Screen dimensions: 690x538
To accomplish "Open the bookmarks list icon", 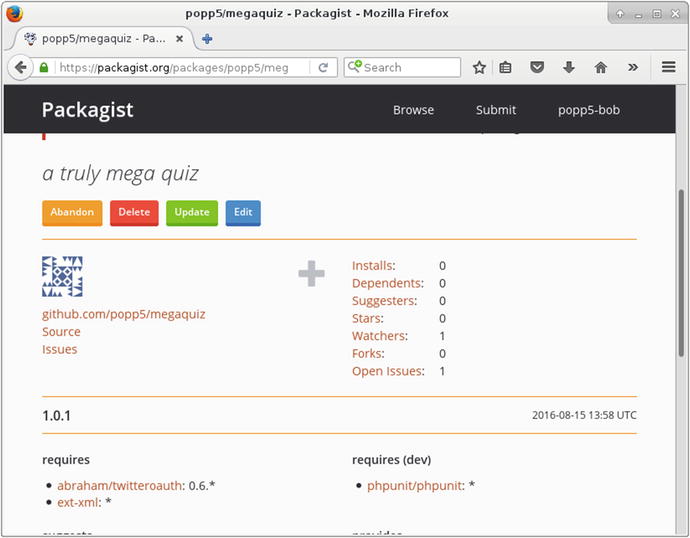I will (505, 68).
